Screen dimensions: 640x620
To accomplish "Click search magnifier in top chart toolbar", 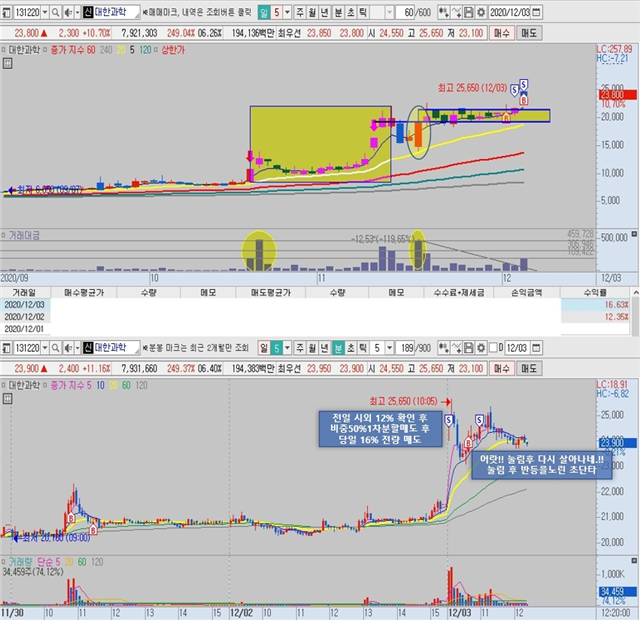I will pos(56,13).
